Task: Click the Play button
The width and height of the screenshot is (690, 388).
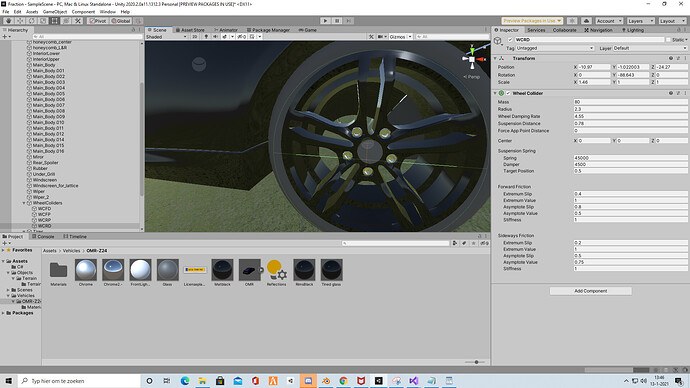Action: click(x=325, y=21)
